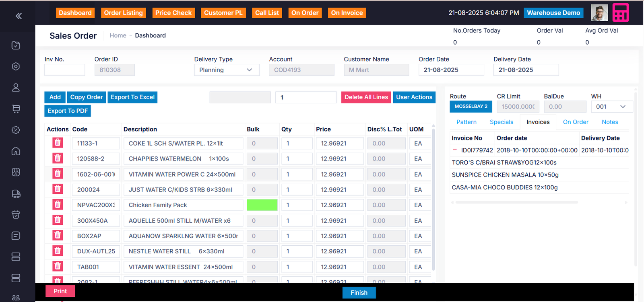Expand the WH warehouse dropdown
The width and height of the screenshot is (644, 302).
pos(611,107)
